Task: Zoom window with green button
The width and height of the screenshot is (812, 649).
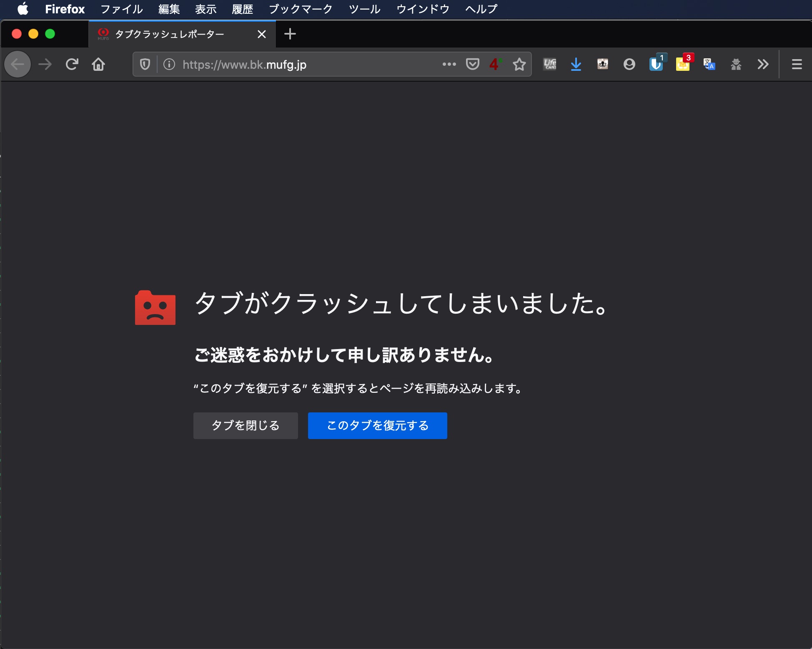Action: (x=50, y=34)
